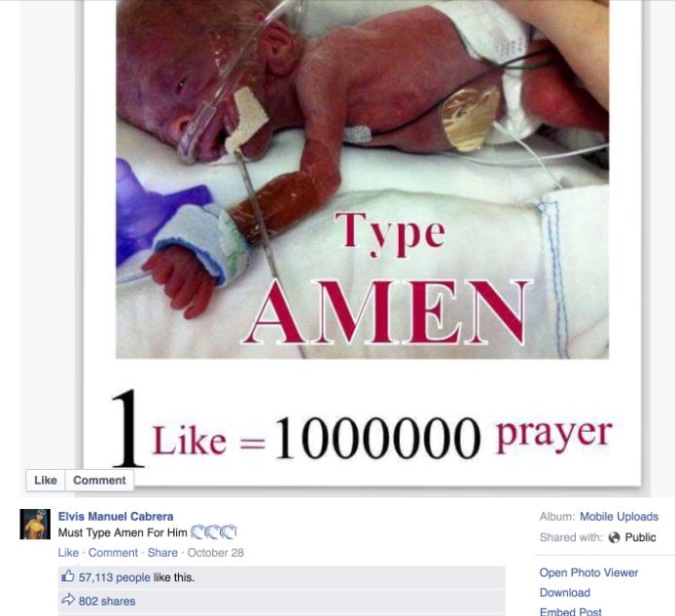Open the October 28 timestamp link
675x616 pixels.
216,552
